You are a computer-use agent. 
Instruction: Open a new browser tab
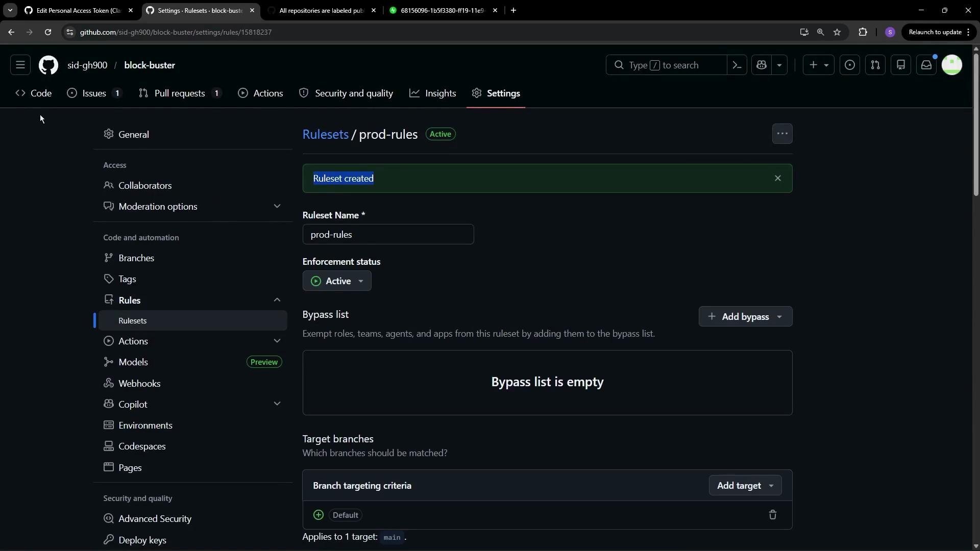click(x=513, y=10)
